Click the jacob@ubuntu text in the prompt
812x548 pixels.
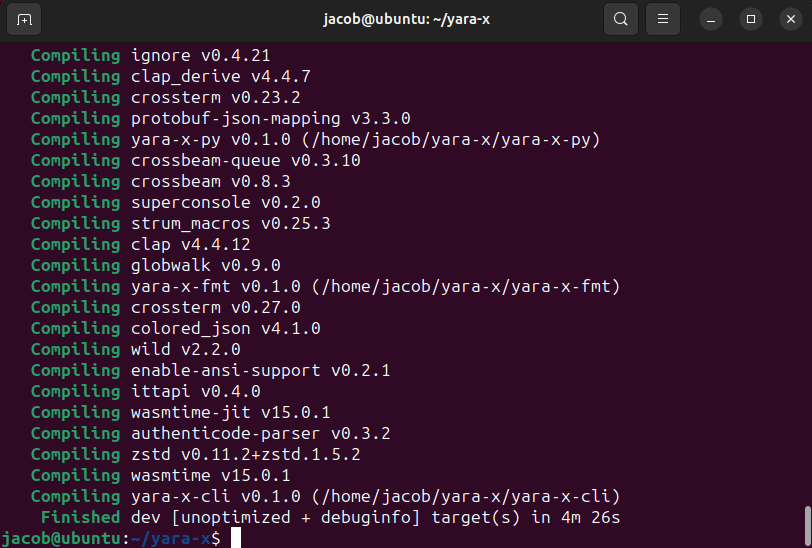[60, 538]
